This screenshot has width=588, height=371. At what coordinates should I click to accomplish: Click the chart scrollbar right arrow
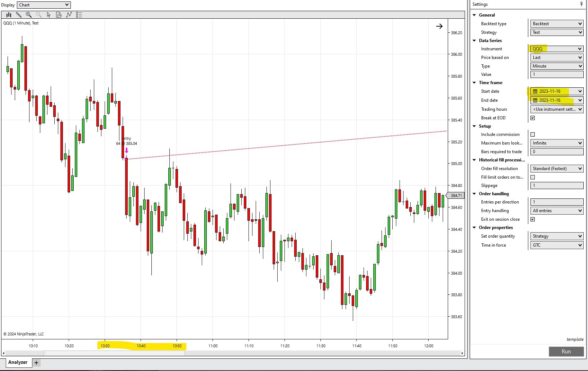(x=462, y=353)
